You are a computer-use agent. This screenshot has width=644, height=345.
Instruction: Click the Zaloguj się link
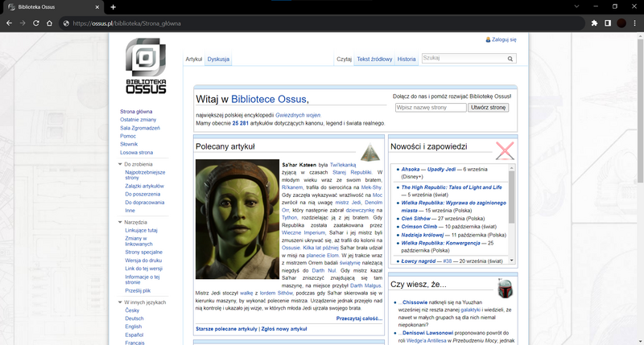504,39
